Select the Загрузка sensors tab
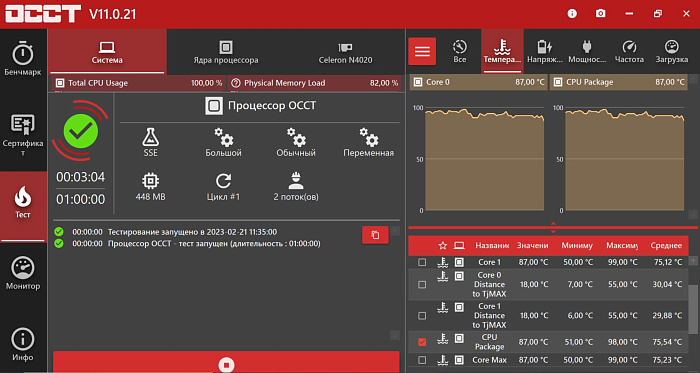This screenshot has width=700, height=373. 671,51
